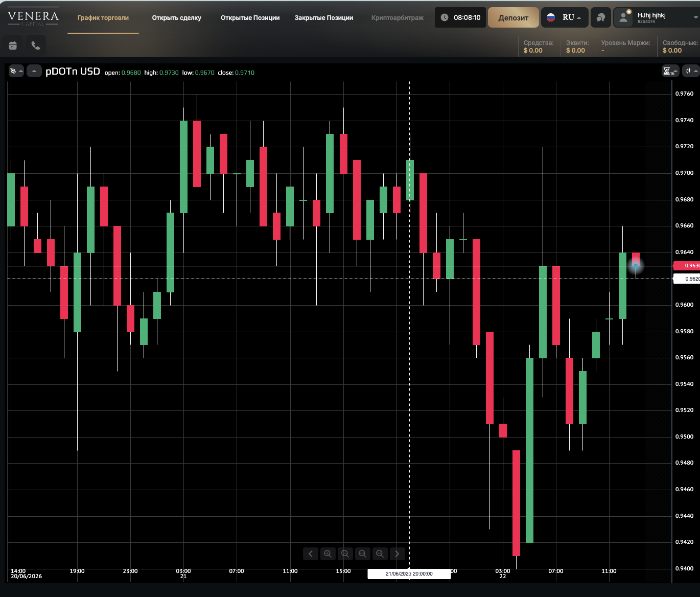Click the 15:00 time axis label

(x=343, y=571)
